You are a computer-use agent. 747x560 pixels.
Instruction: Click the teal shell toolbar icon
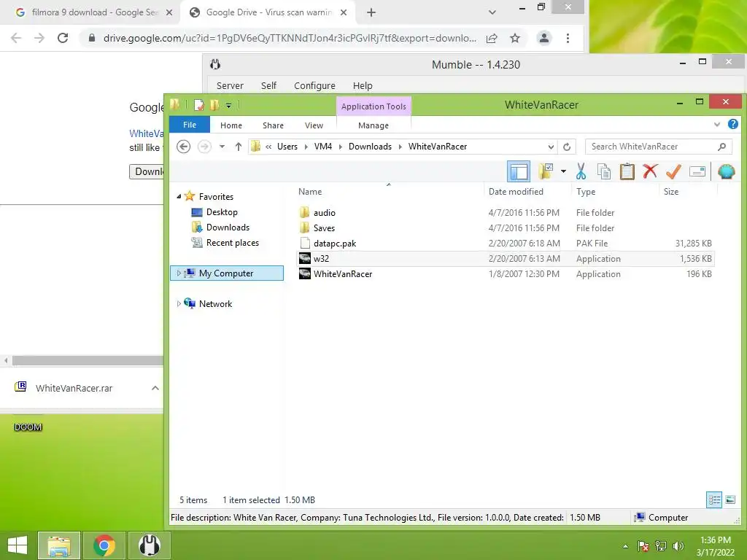point(726,171)
